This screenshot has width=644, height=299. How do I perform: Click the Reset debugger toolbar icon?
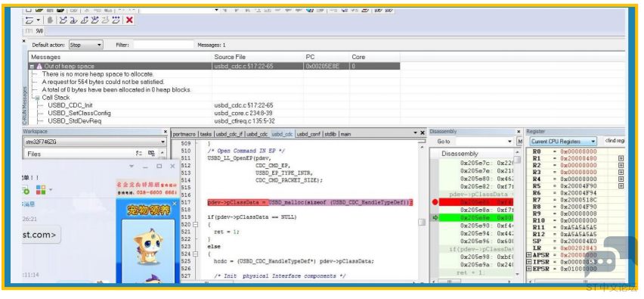(29, 20)
